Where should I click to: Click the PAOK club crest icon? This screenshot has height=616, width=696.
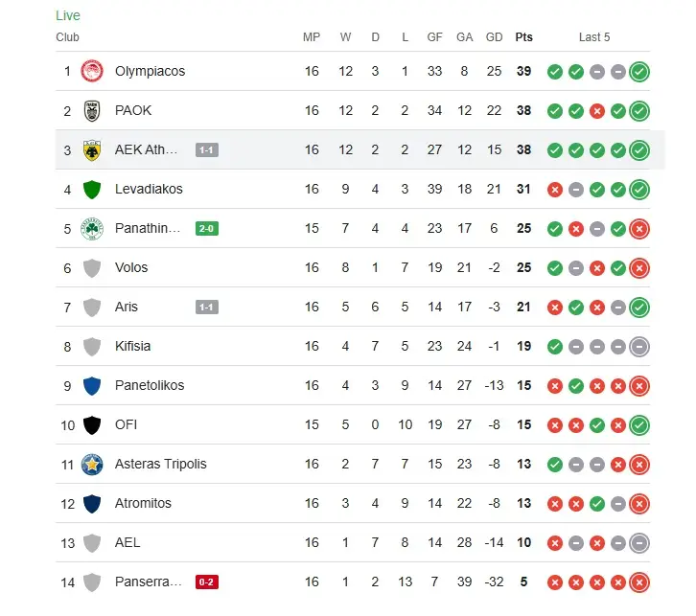pyautogui.click(x=92, y=110)
